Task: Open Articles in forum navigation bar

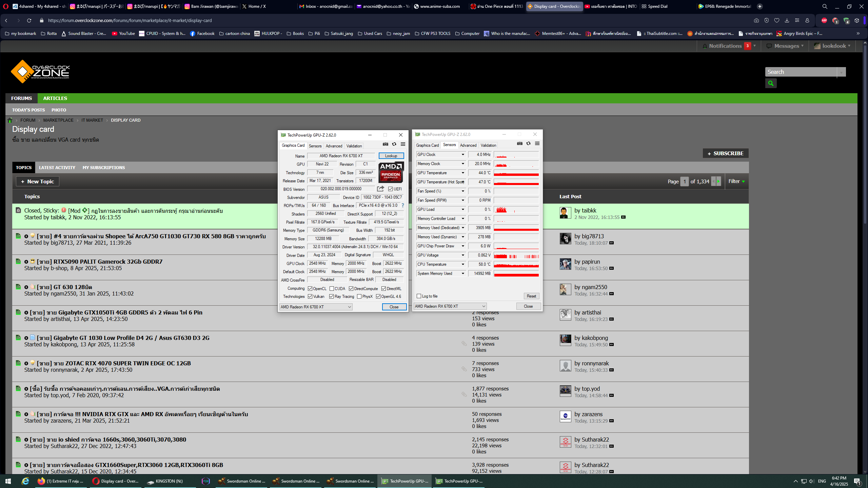Action: click(55, 98)
